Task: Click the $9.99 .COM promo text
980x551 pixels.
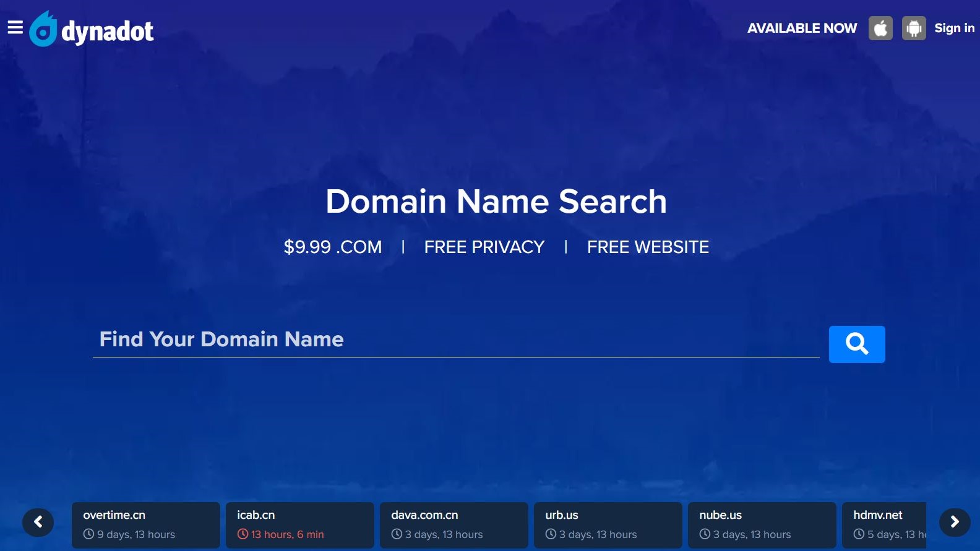Action: pyautogui.click(x=332, y=247)
